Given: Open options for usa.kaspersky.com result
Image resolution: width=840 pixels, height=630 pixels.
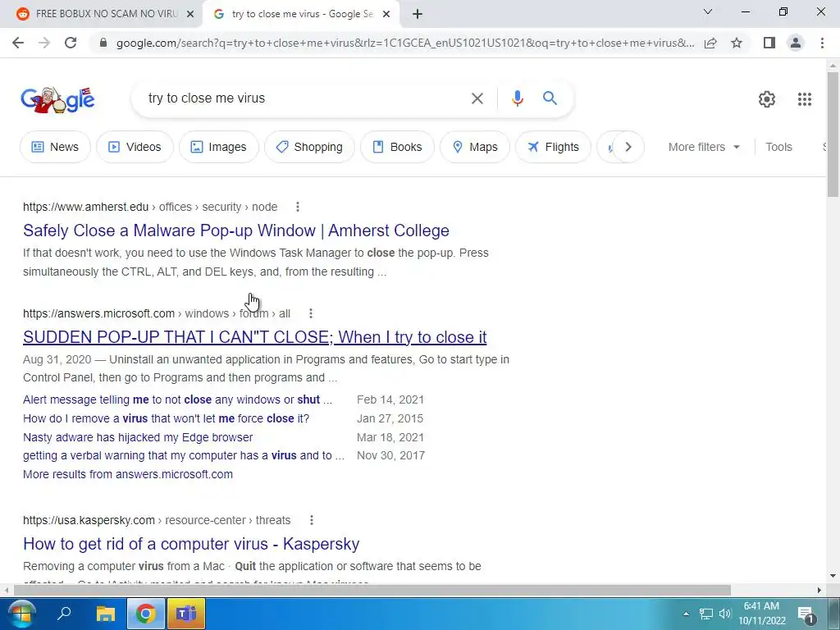Looking at the screenshot, I should coord(311,520).
